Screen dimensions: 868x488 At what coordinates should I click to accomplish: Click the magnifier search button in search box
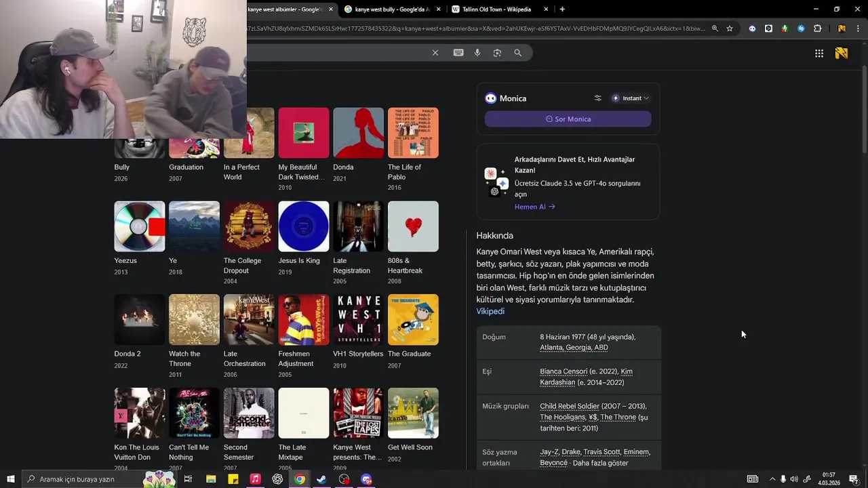point(518,53)
